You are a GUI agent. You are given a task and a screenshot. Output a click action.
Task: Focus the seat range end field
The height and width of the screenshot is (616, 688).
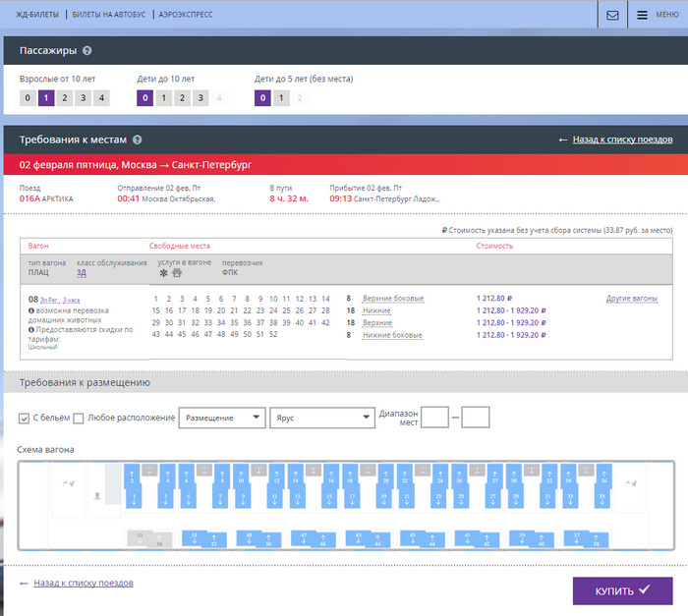475,417
